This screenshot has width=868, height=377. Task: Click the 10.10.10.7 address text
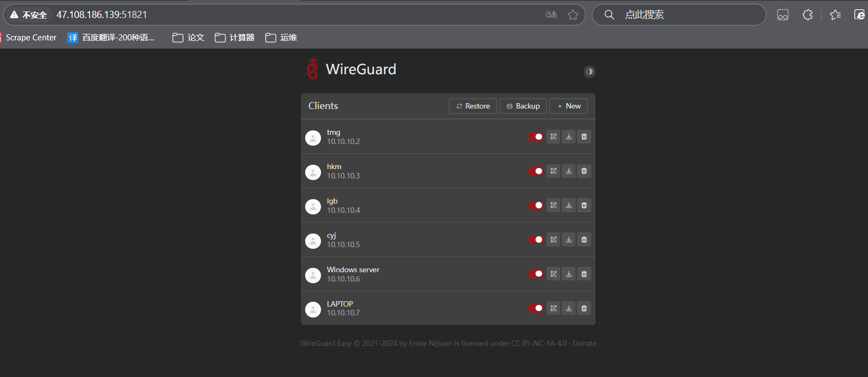(343, 313)
